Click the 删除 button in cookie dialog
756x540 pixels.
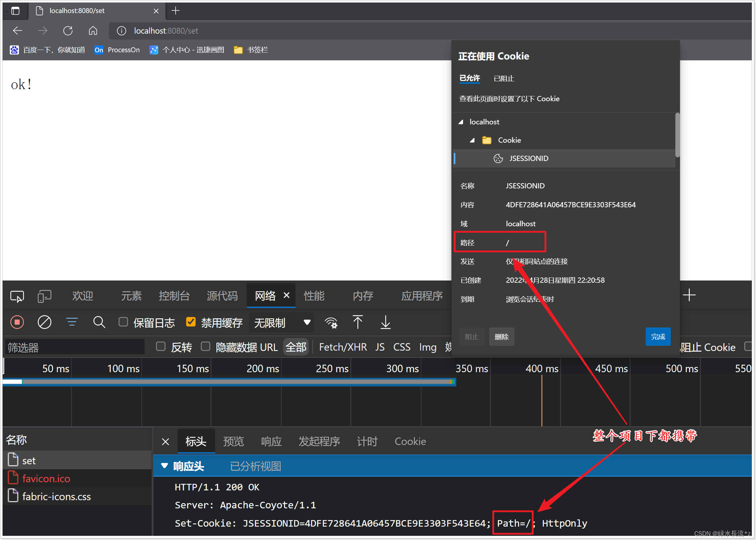(502, 337)
